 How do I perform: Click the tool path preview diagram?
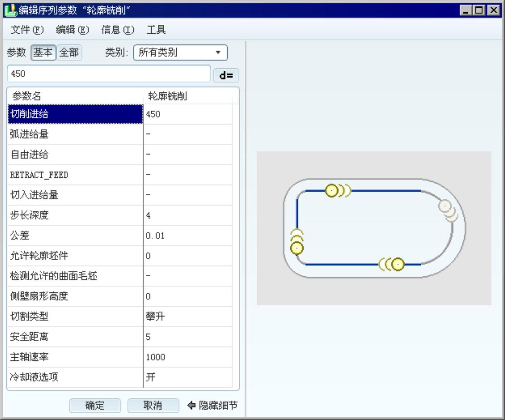374,228
